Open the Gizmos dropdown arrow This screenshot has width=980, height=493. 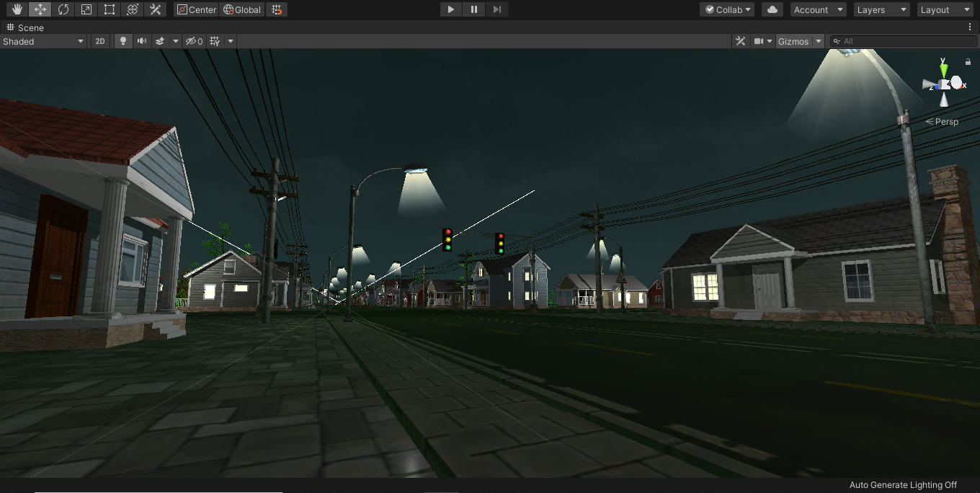(819, 41)
